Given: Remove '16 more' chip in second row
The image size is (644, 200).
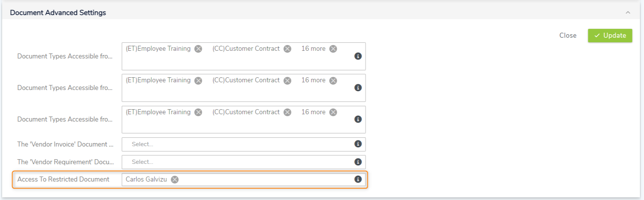Looking at the screenshot, I should tap(333, 80).
